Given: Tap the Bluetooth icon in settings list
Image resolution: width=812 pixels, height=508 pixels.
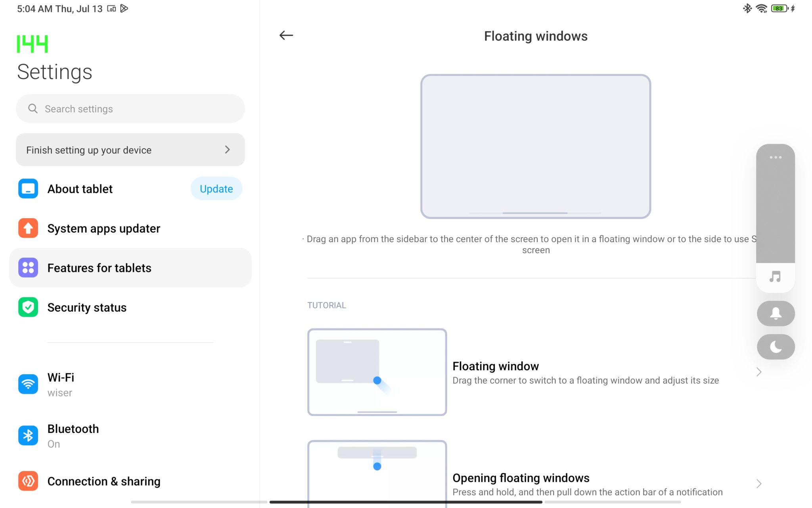Looking at the screenshot, I should tap(28, 435).
